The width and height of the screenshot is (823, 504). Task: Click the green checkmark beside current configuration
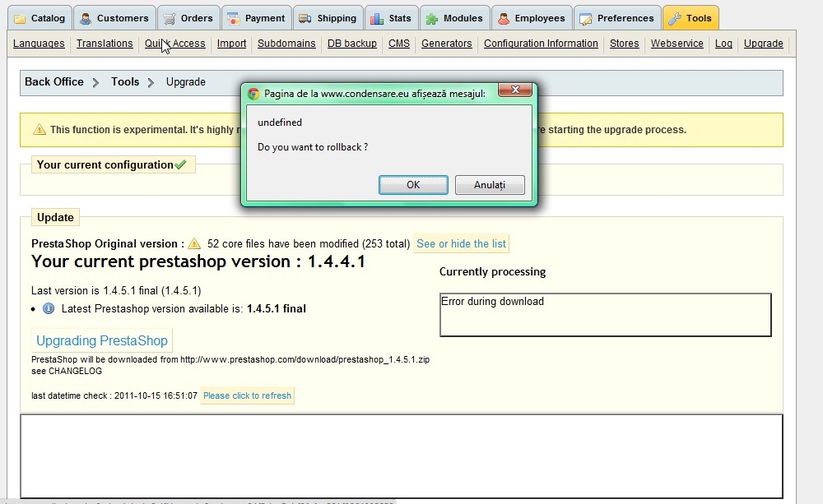pyautogui.click(x=180, y=164)
